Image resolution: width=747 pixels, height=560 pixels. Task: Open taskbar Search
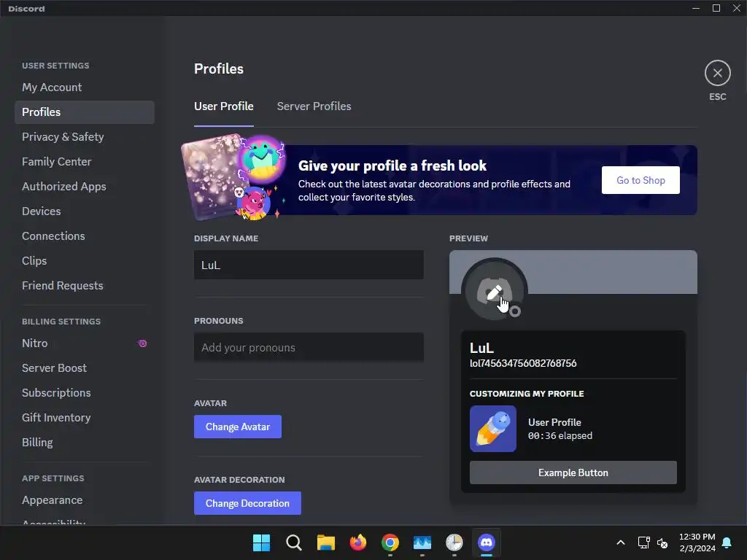pos(293,542)
